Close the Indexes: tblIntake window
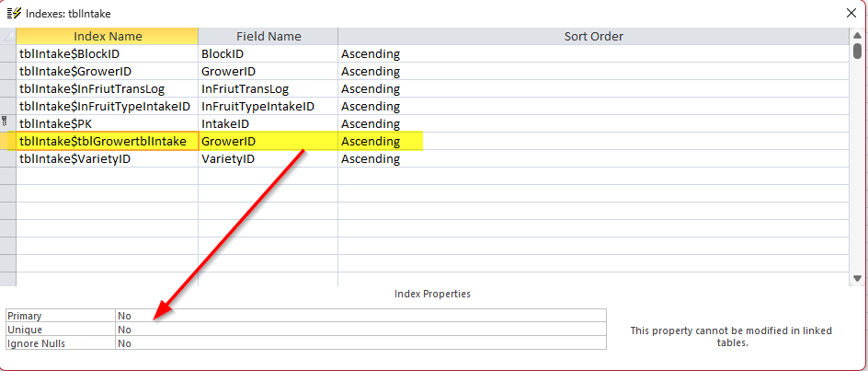The width and height of the screenshot is (868, 371). pyautogui.click(x=851, y=13)
